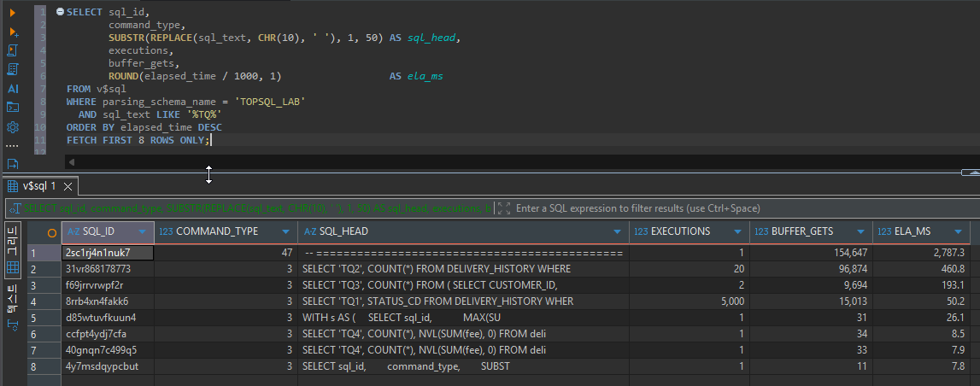Select cell 31vr868178773
The width and height of the screenshot is (980, 386).
pos(108,269)
